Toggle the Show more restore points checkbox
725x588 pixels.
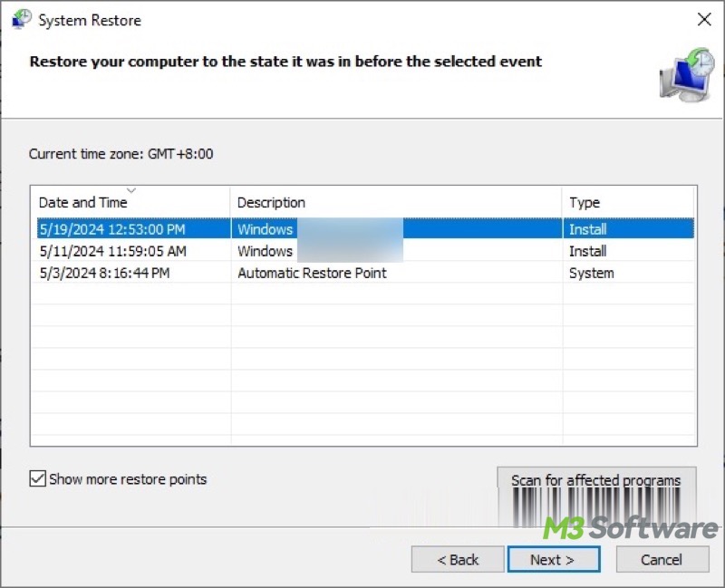(38, 479)
